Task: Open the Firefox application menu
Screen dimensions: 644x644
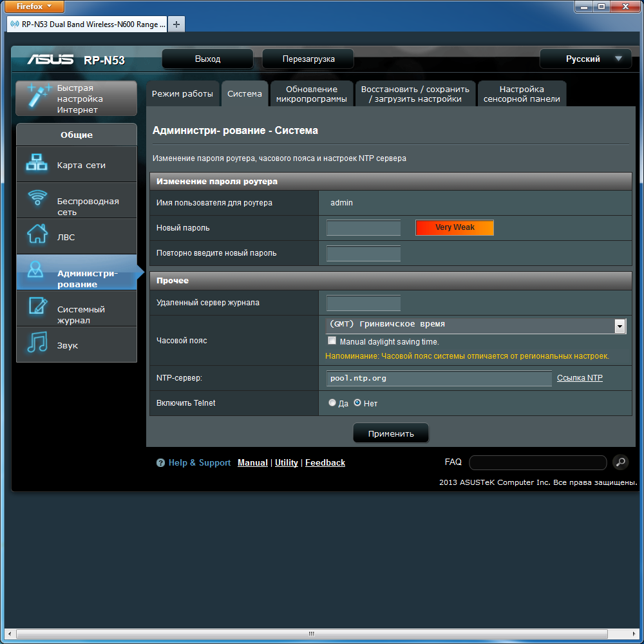Action: click(35, 6)
